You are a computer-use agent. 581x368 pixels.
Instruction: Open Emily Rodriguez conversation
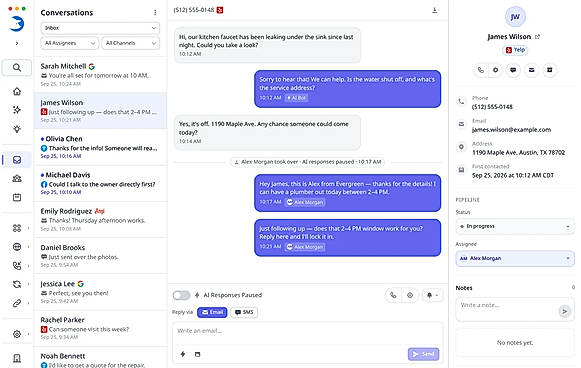[x=100, y=219]
